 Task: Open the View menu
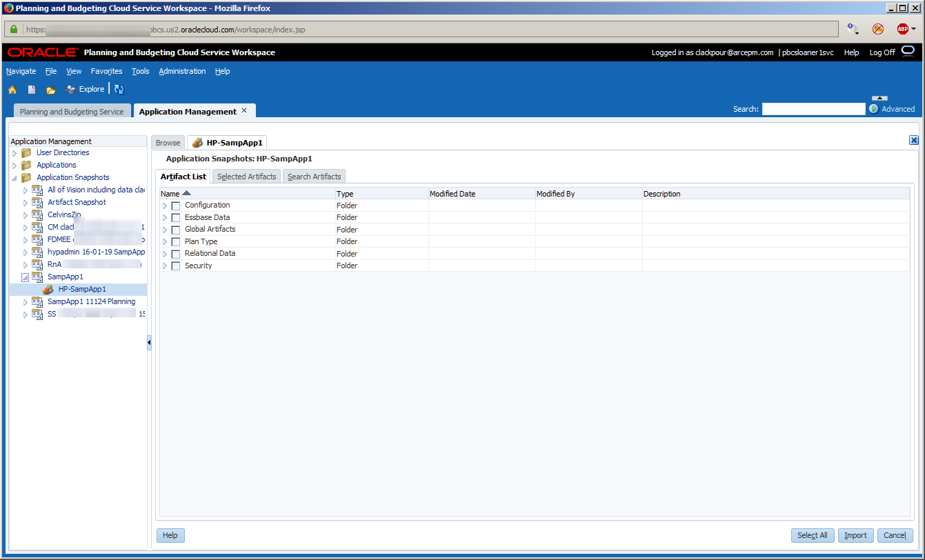[74, 71]
